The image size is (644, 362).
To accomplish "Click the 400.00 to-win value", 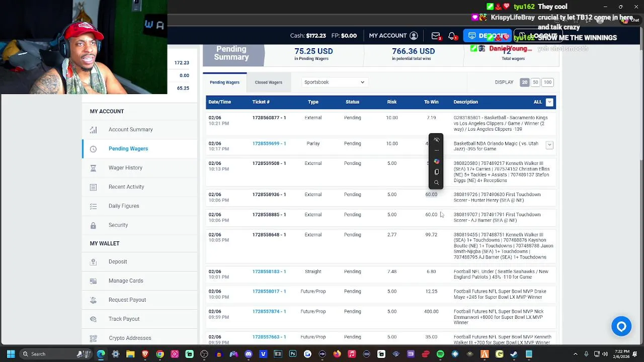I will (431, 312).
